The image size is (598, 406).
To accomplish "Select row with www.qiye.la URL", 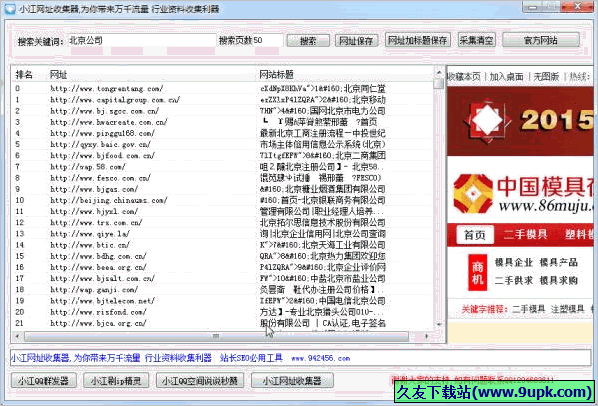I will tap(223, 234).
